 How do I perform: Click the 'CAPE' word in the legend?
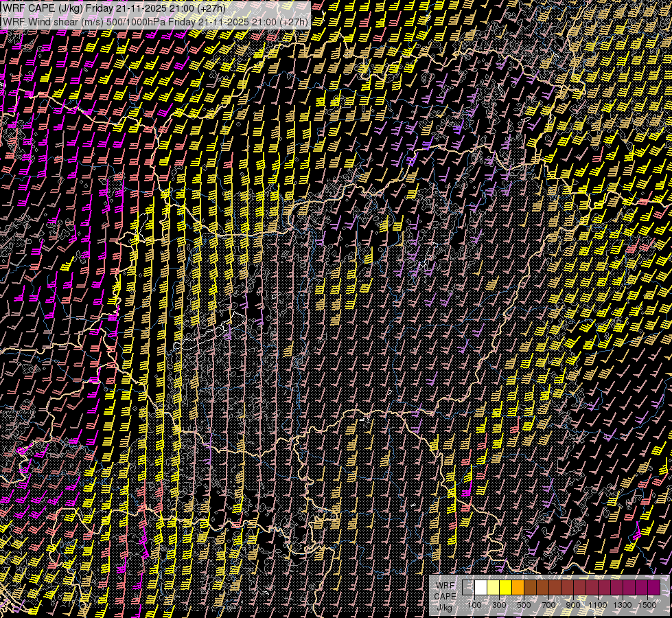click(x=445, y=597)
